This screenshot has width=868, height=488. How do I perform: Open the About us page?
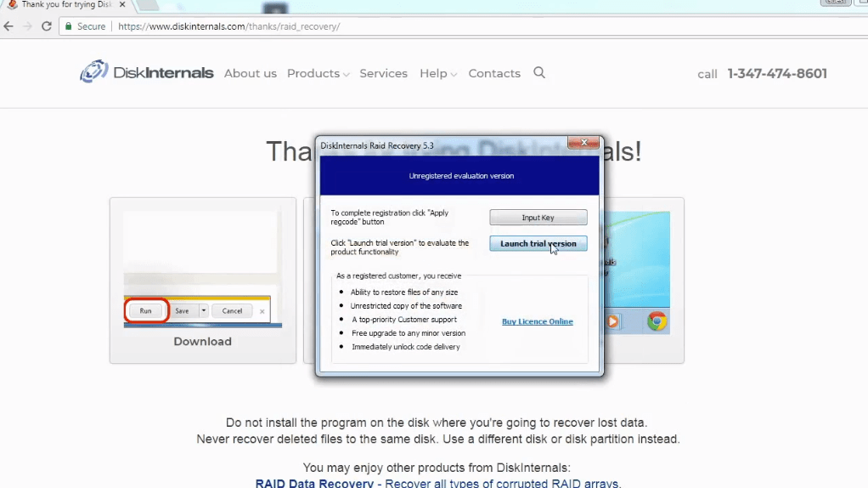click(x=250, y=74)
